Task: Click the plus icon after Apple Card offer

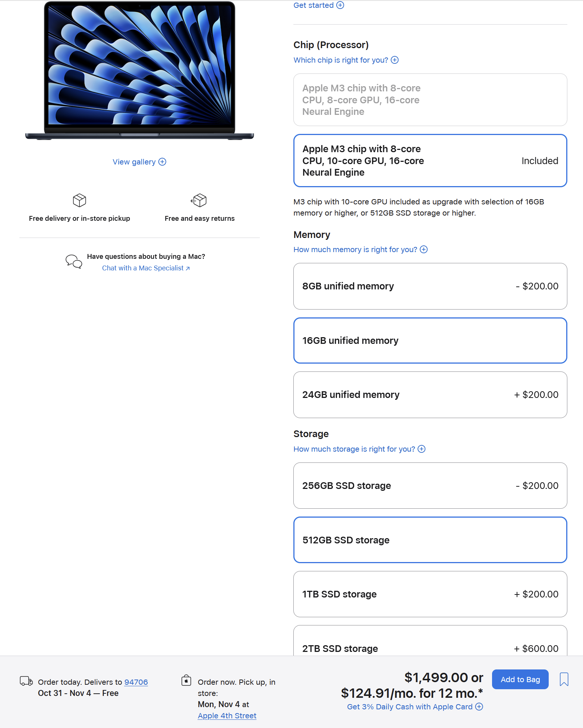Action: [479, 707]
